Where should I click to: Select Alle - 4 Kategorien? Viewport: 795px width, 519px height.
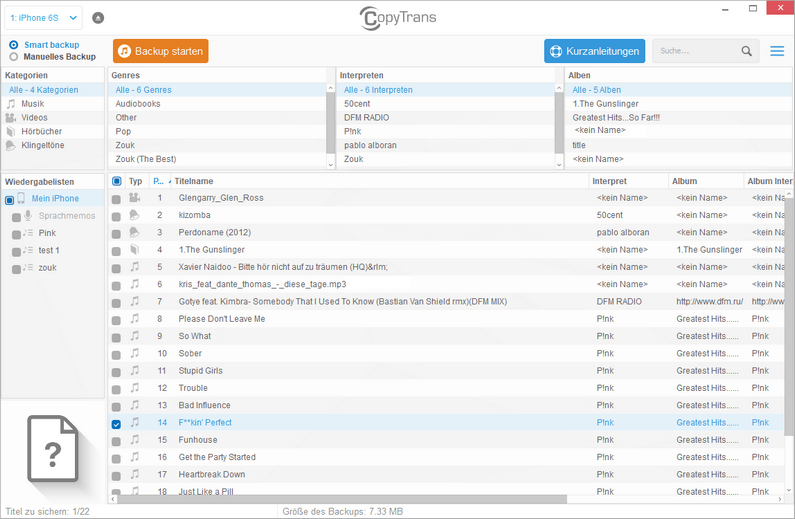click(53, 90)
